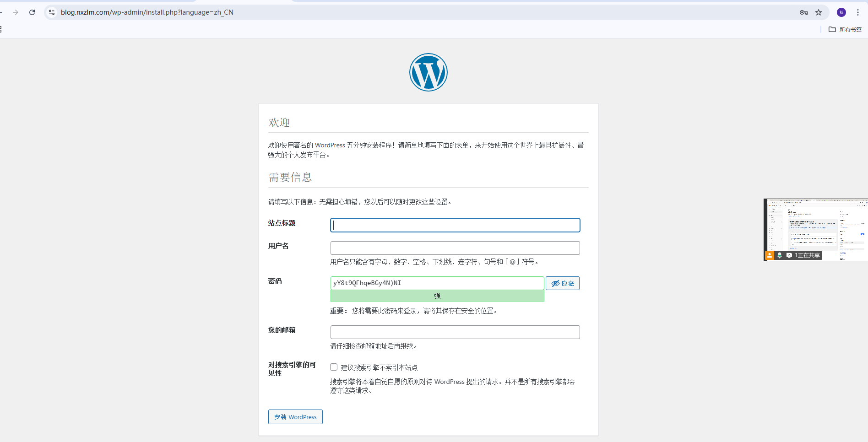Open the 所有书签 bookmarks folder
Viewport: 868px width, 442px height.
(x=845, y=29)
